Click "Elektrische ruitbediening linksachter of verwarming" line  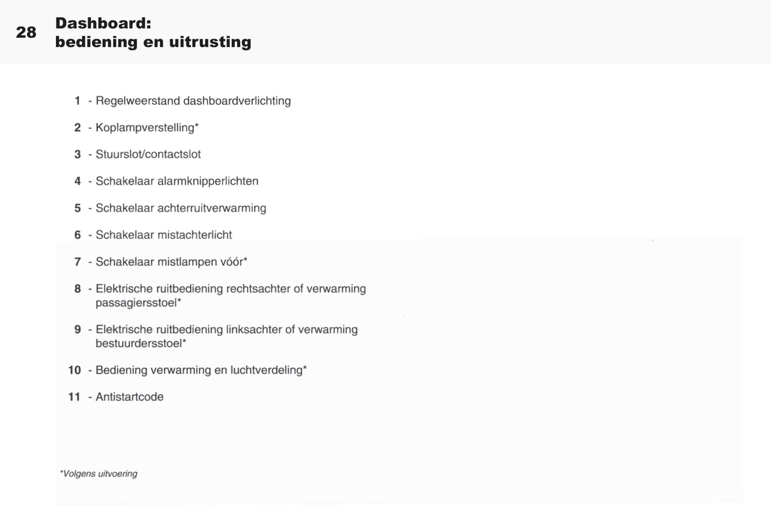coord(226,329)
